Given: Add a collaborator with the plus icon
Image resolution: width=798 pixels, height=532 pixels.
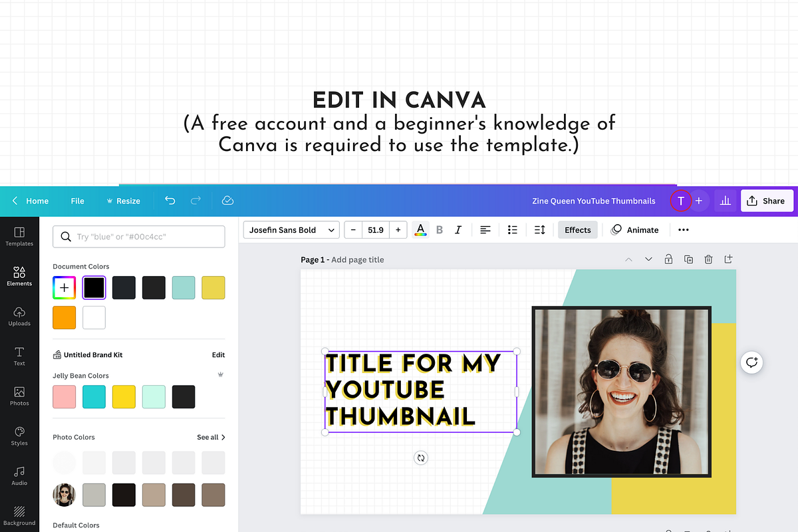Looking at the screenshot, I should [699, 201].
